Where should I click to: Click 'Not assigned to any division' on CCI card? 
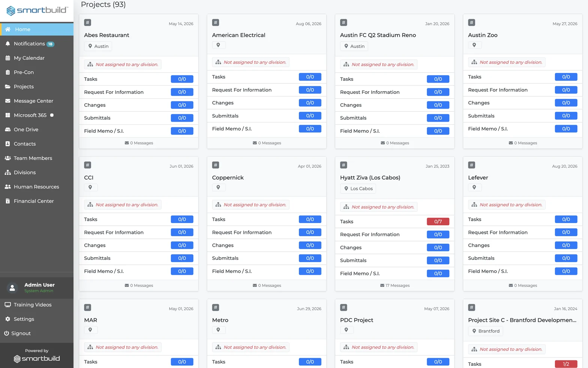pyautogui.click(x=123, y=205)
